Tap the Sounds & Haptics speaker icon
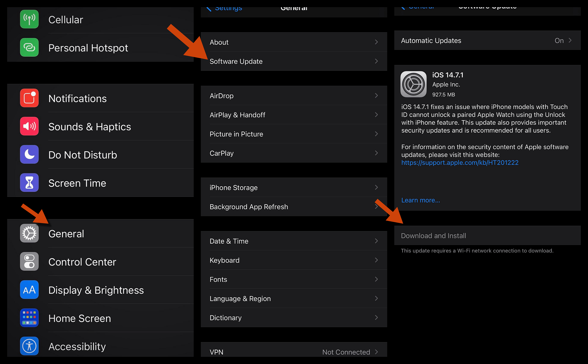The width and height of the screenshot is (588, 364). point(29,126)
